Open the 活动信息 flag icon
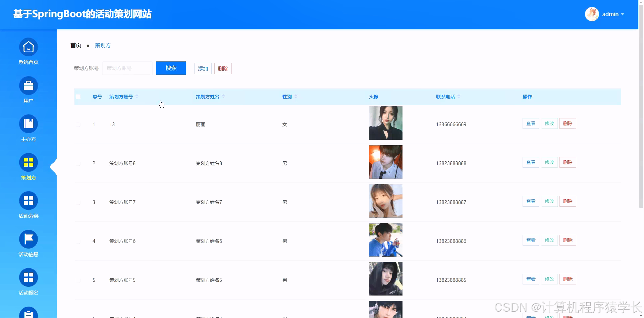644x318 pixels. point(29,239)
